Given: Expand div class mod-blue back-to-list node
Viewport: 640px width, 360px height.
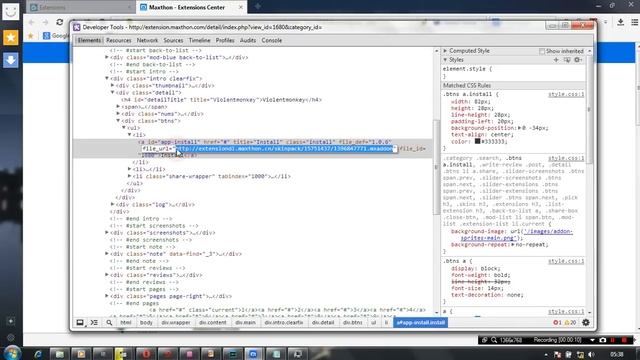Looking at the screenshot, I should coord(107,58).
